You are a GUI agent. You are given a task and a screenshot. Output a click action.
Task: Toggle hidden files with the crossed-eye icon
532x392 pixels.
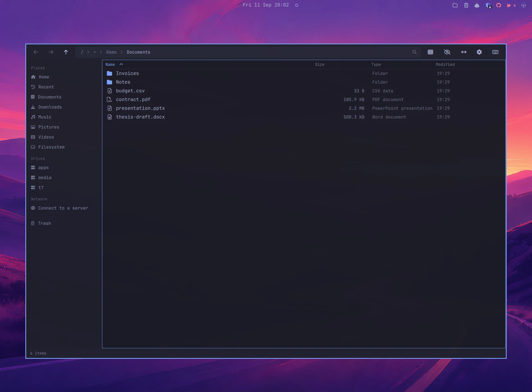click(x=447, y=52)
